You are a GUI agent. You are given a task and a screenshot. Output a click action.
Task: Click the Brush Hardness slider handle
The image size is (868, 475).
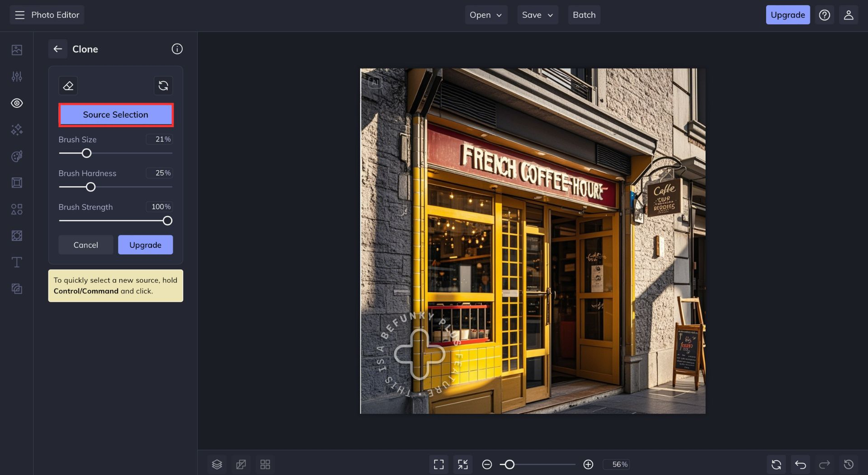91,187
